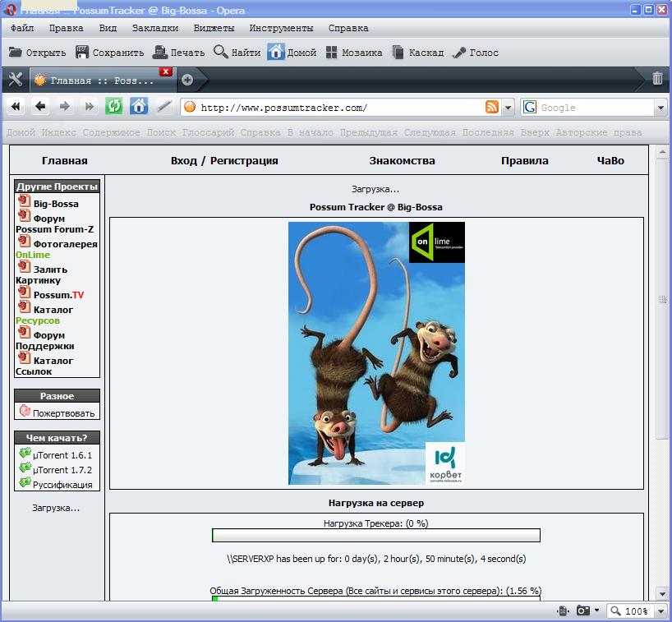The width and height of the screenshot is (672, 622).
Task: Open the Каталог Ресурсов link
Action: pyautogui.click(x=44, y=315)
